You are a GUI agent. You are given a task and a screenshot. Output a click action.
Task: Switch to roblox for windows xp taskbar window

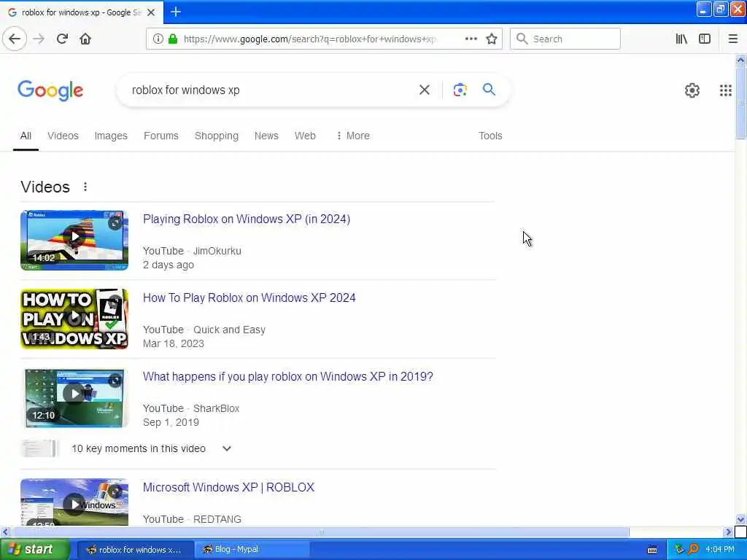coord(135,550)
